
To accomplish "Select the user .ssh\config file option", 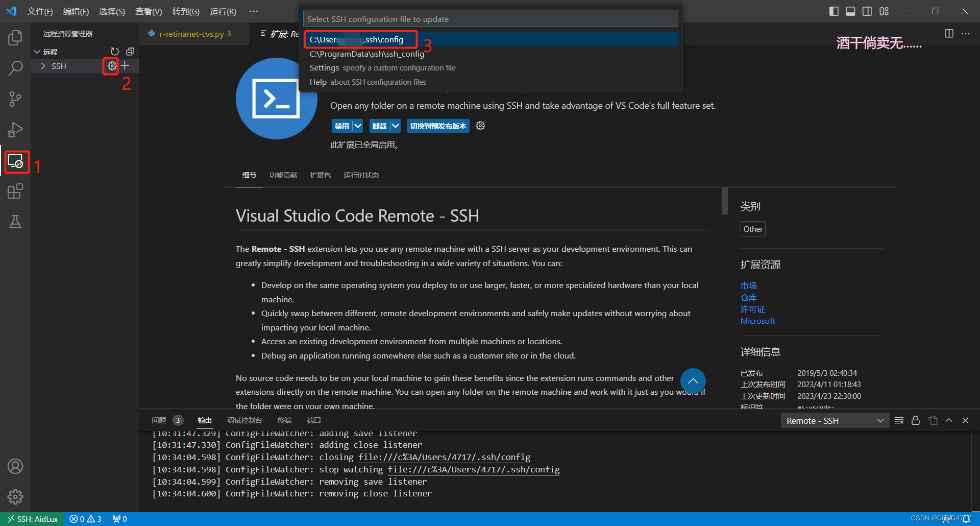I will pyautogui.click(x=491, y=39).
